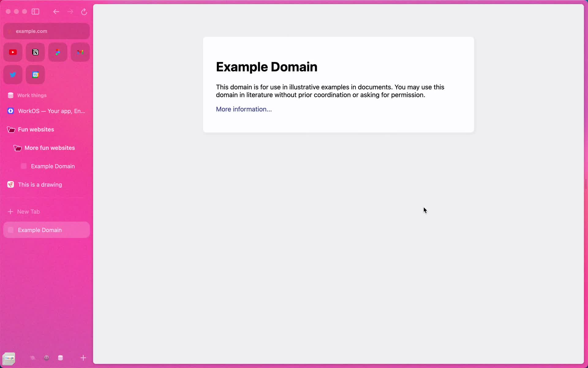The width and height of the screenshot is (588, 368).
Task: Click the database icon in the dock
Action: (61, 358)
